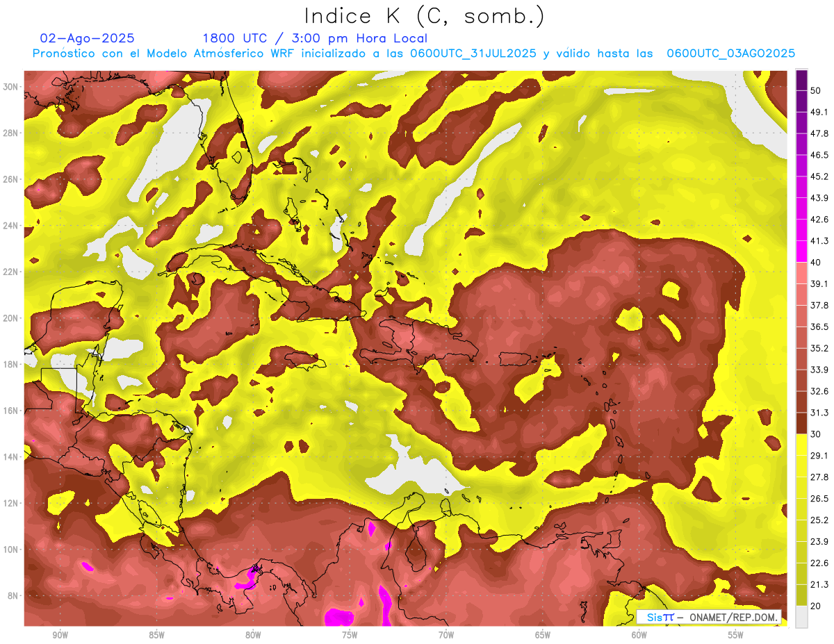Click the "20N" latitude label

point(12,317)
